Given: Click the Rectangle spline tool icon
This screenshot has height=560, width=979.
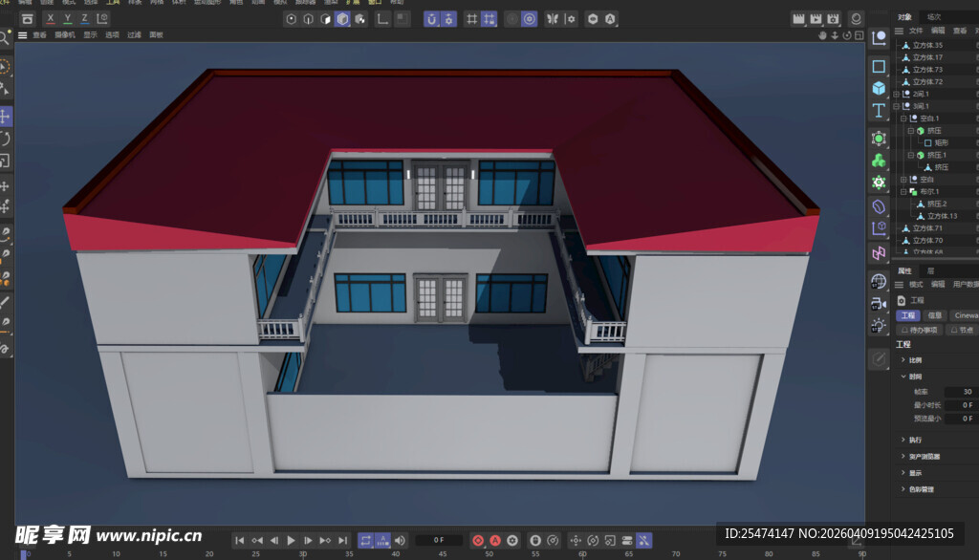Looking at the screenshot, I should [x=879, y=66].
